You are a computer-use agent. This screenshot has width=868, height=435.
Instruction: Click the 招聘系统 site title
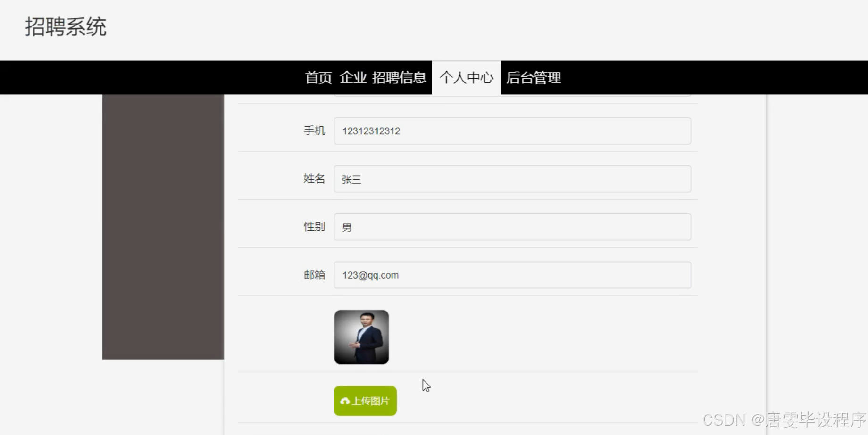pyautogui.click(x=66, y=27)
